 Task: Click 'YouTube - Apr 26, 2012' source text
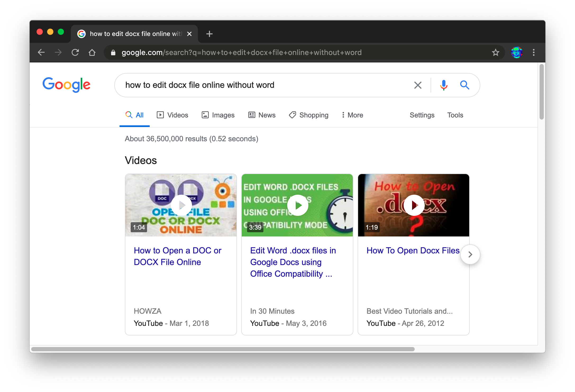pos(405,323)
